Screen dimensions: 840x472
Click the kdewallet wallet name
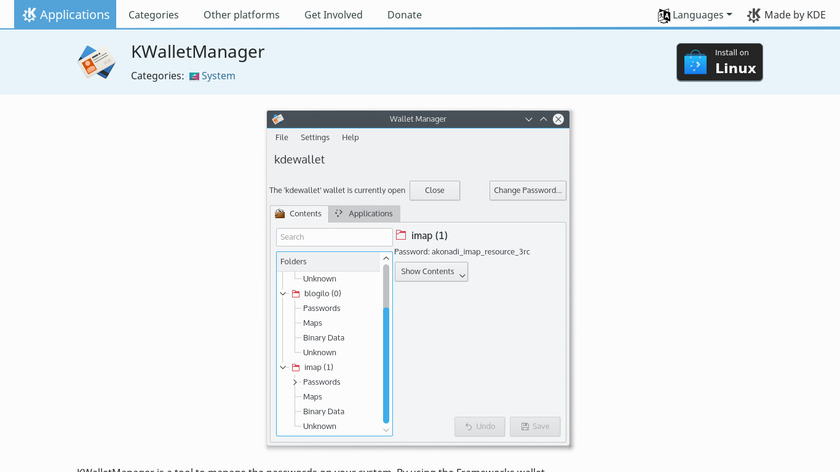[299, 160]
